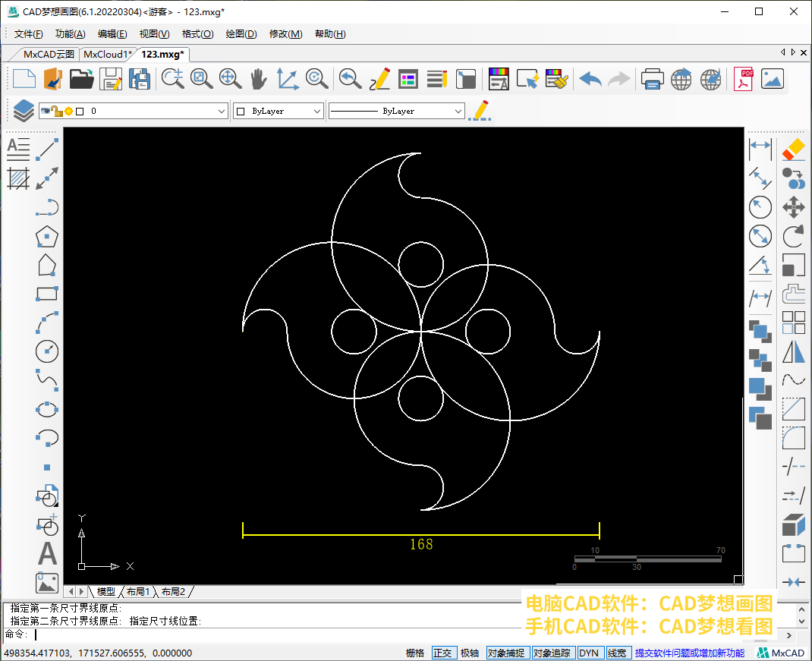This screenshot has width=812, height=661.
Task: Click the Export to PDF icon
Action: [743, 79]
